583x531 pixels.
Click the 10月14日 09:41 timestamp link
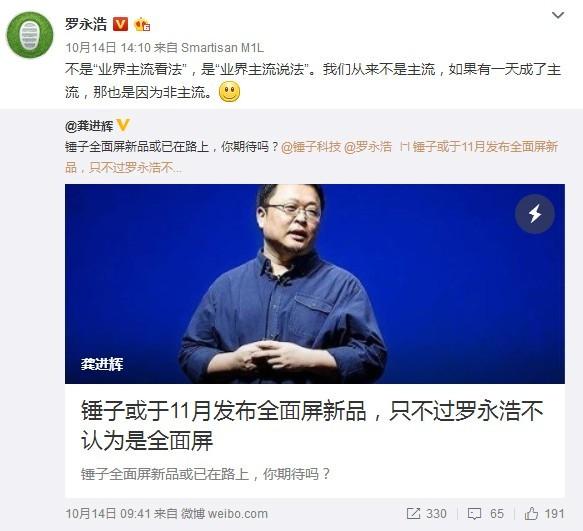coord(108,514)
